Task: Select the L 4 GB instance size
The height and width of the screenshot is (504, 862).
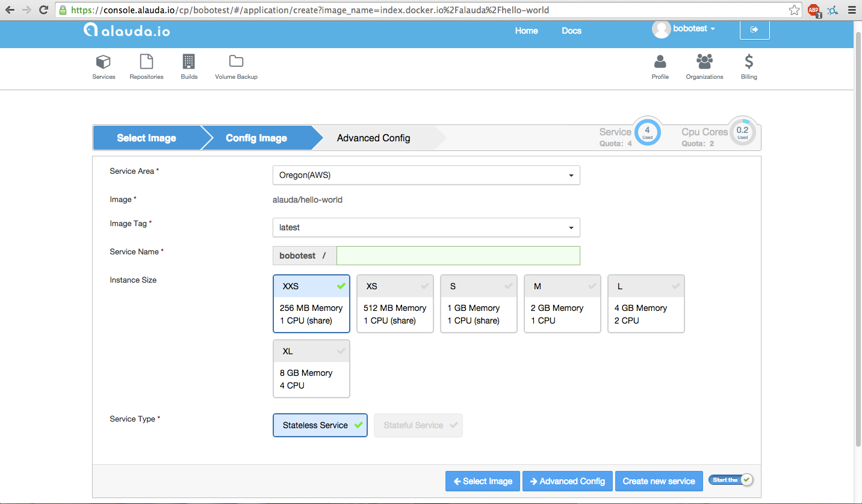Action: pyautogui.click(x=646, y=304)
